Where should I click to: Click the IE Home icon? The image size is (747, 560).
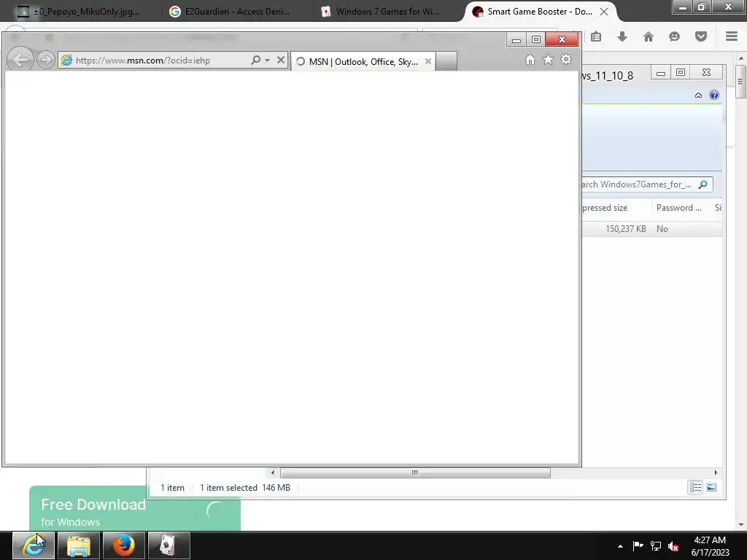point(530,60)
